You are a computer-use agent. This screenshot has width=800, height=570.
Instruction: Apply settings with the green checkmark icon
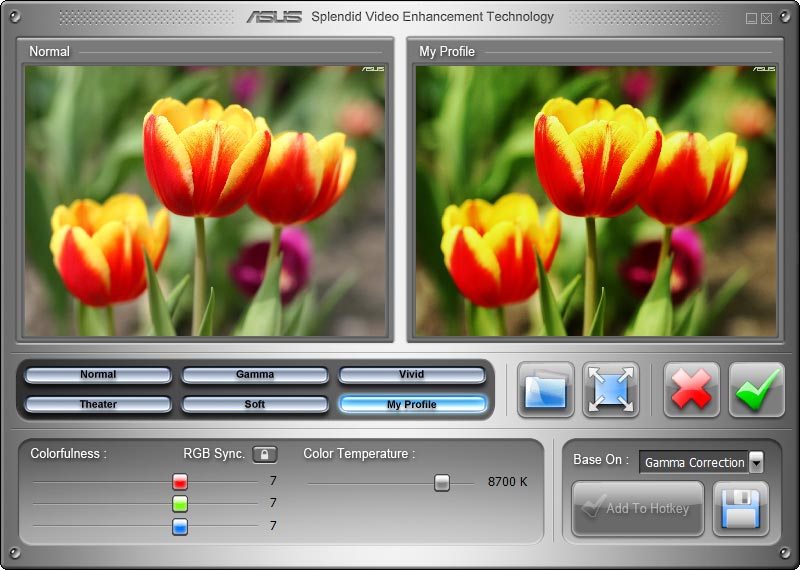point(757,390)
